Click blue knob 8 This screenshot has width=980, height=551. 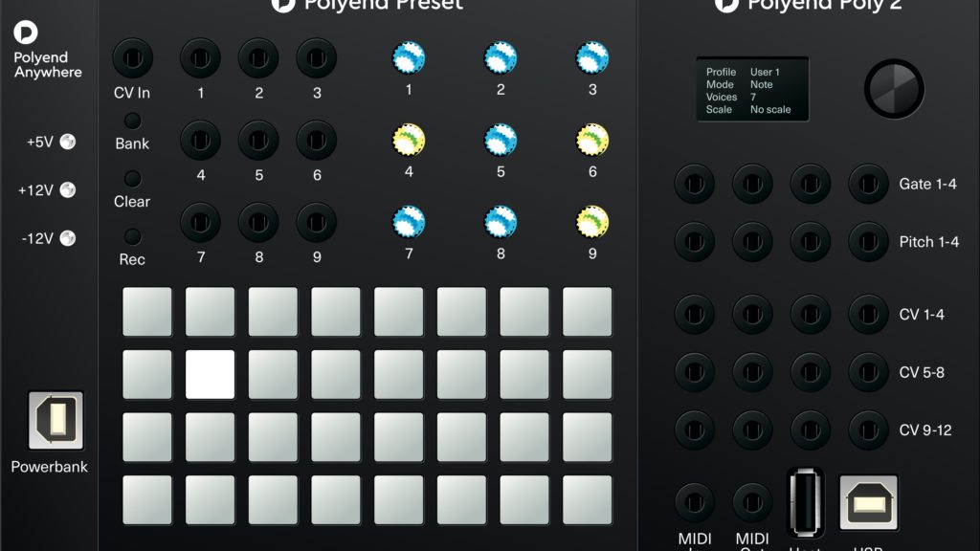click(501, 222)
